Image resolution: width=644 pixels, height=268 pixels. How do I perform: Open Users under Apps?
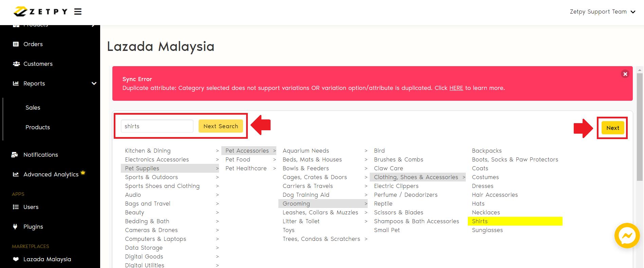pyautogui.click(x=31, y=207)
